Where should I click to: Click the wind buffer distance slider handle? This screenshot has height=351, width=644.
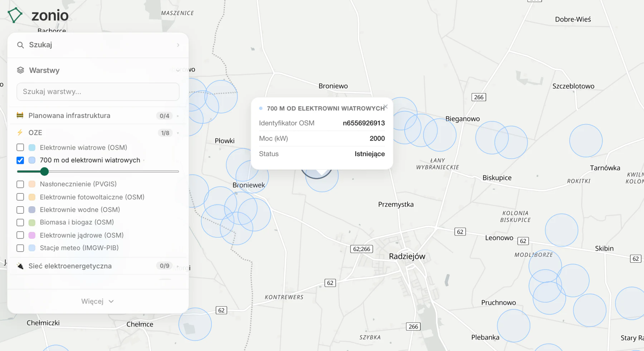tap(44, 172)
